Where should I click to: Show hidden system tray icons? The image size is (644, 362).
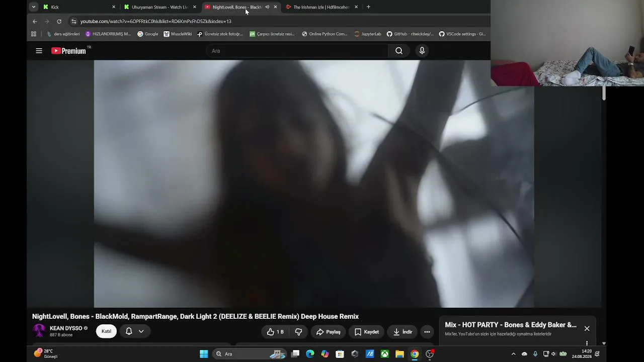tap(513, 354)
